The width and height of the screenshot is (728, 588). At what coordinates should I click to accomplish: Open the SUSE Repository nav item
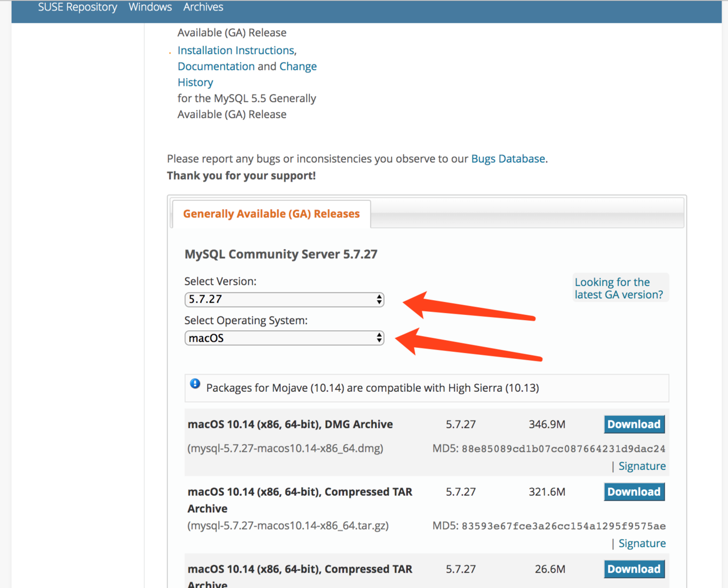(x=77, y=7)
